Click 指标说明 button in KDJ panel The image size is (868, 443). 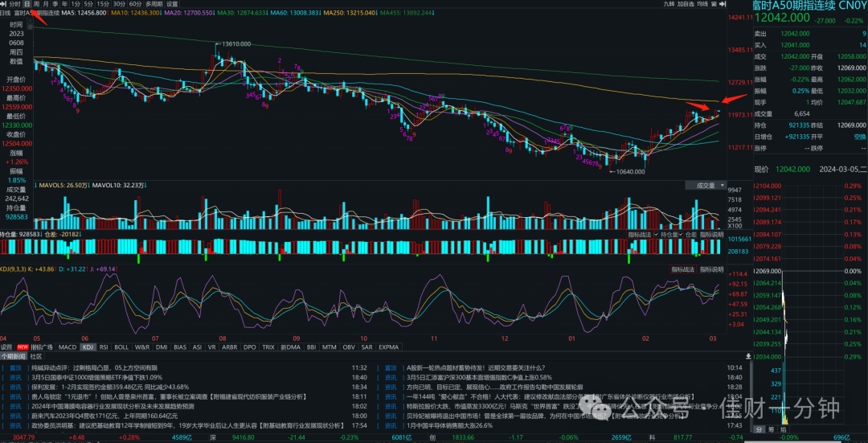712,269
